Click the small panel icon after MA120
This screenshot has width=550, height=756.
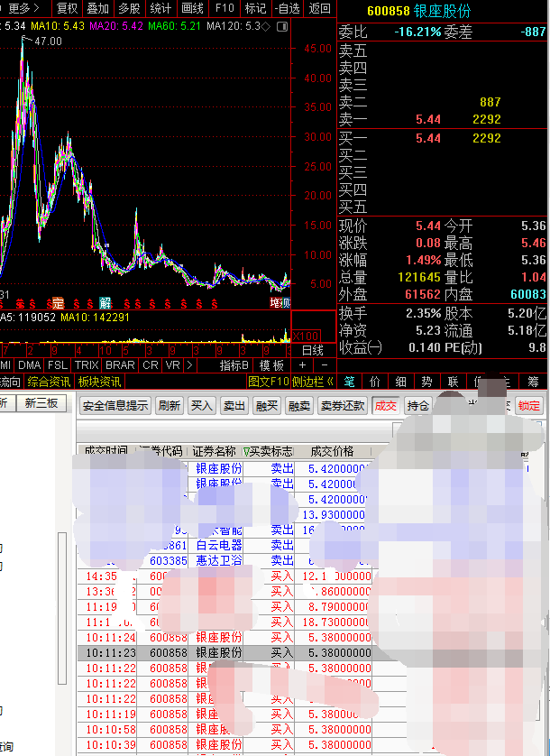[282, 26]
